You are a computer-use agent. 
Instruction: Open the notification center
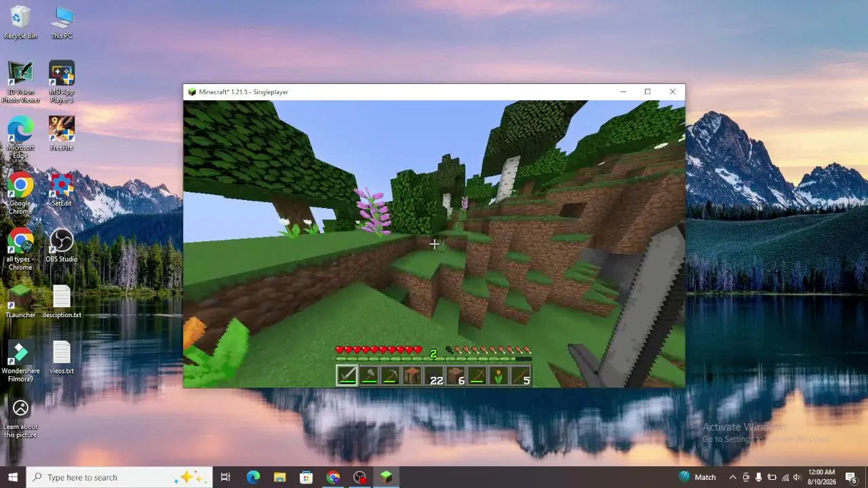click(851, 477)
